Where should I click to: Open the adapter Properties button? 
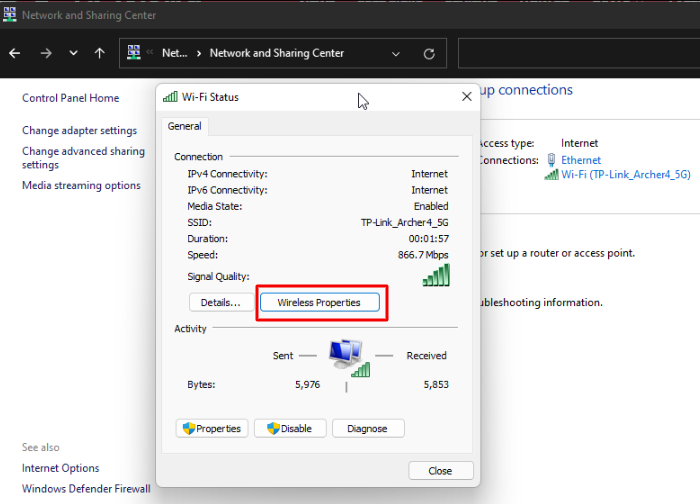[x=212, y=429]
